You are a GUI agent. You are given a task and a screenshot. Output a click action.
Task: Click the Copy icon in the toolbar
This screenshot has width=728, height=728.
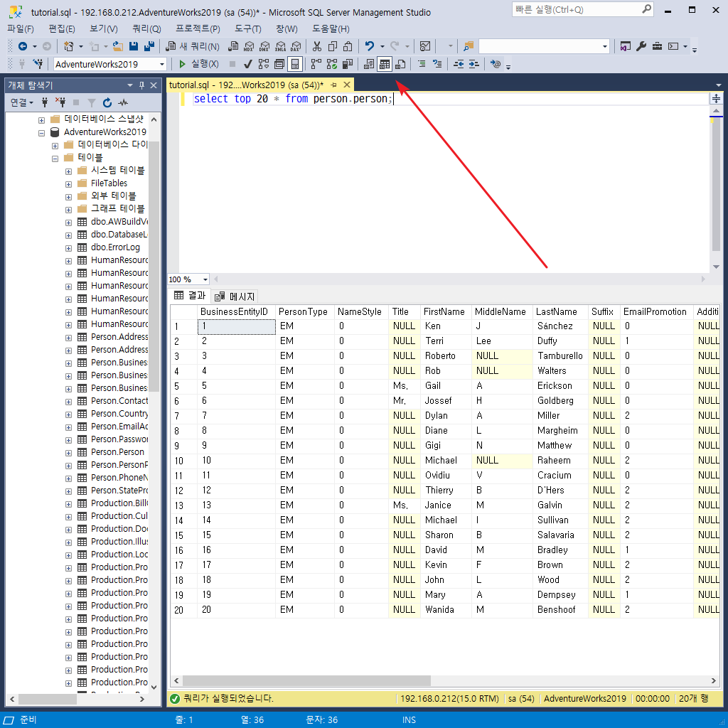(333, 46)
